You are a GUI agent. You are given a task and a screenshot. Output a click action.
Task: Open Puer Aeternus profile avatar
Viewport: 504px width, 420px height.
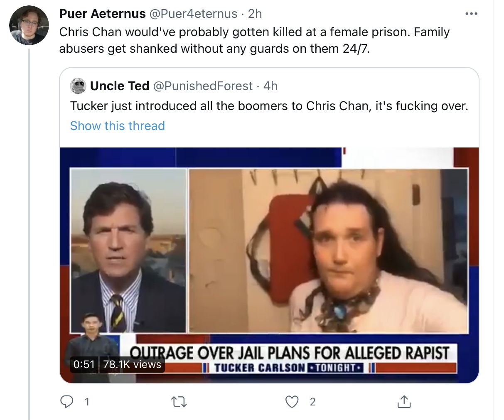click(29, 25)
